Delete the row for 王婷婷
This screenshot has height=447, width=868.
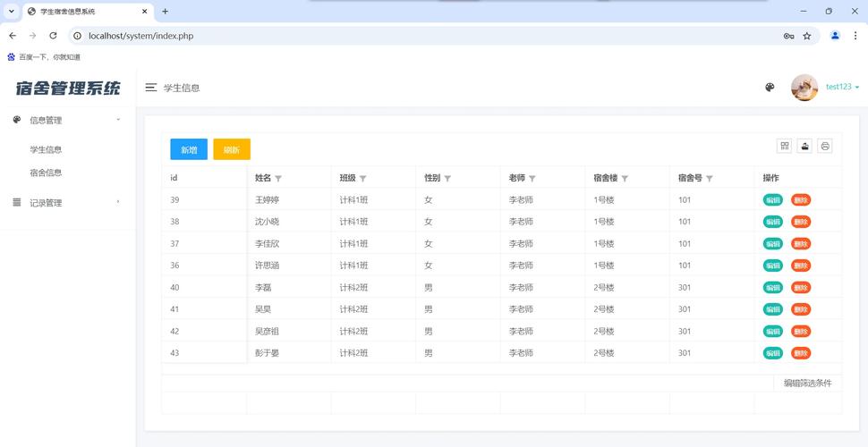[801, 199]
